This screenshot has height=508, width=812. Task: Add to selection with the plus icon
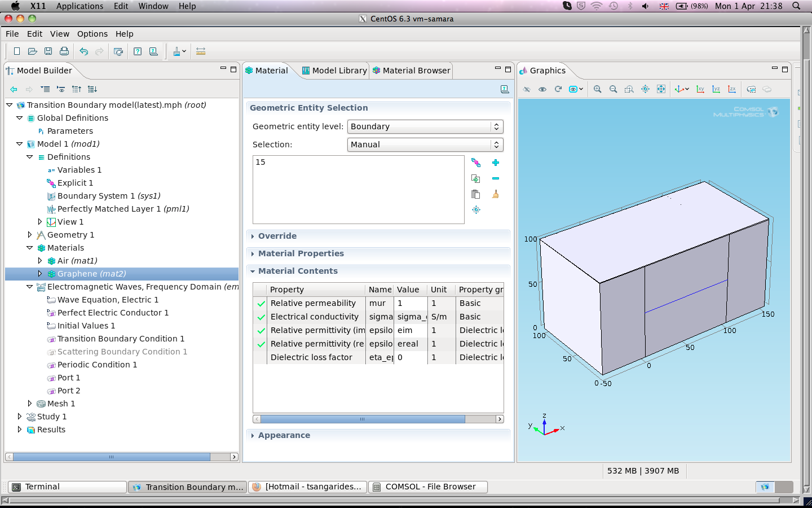point(496,163)
